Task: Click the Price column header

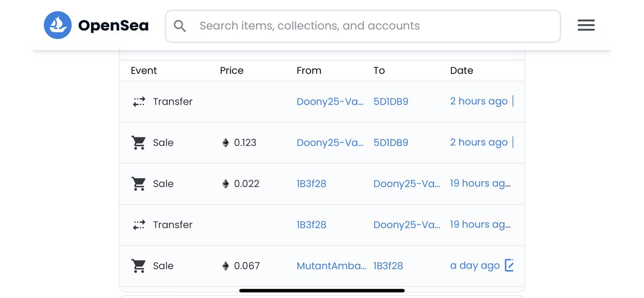Action: (x=231, y=70)
